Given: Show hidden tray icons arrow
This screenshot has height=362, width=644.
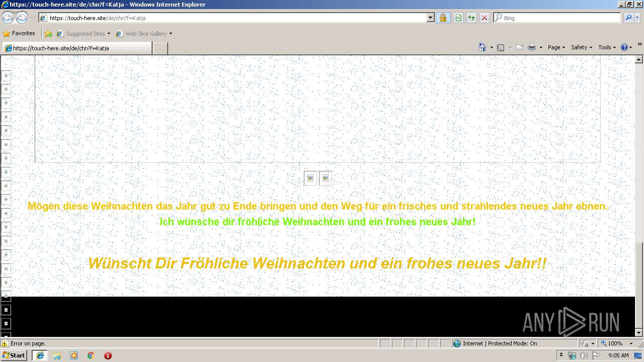Looking at the screenshot, I should [x=561, y=355].
